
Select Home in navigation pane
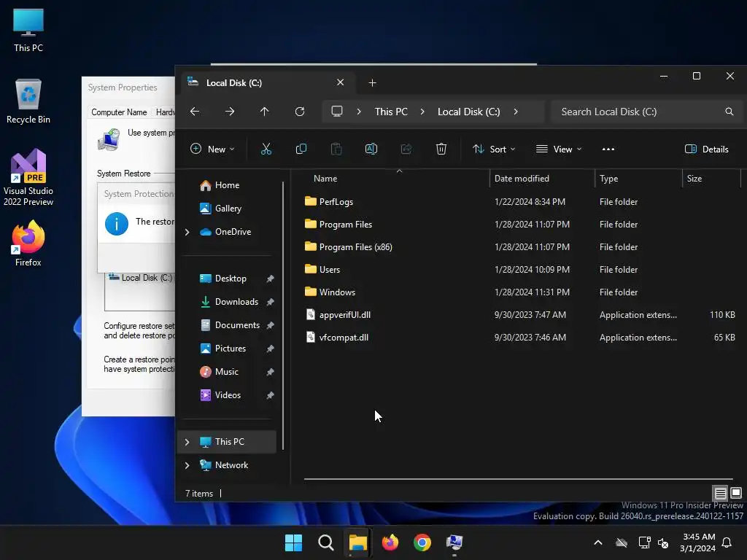click(227, 185)
